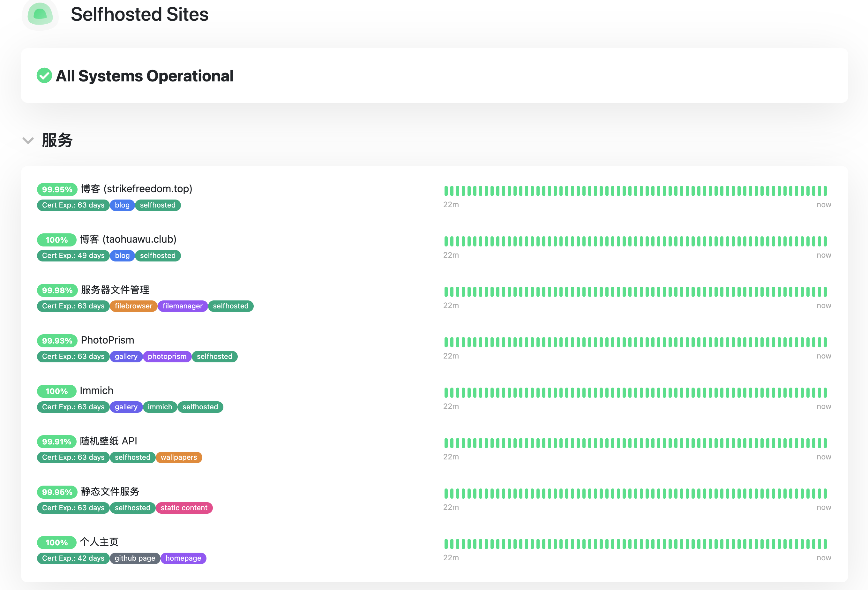Click the latest heartbeat bar for 个人主页
Screen dimensions: 868x590
click(825, 544)
